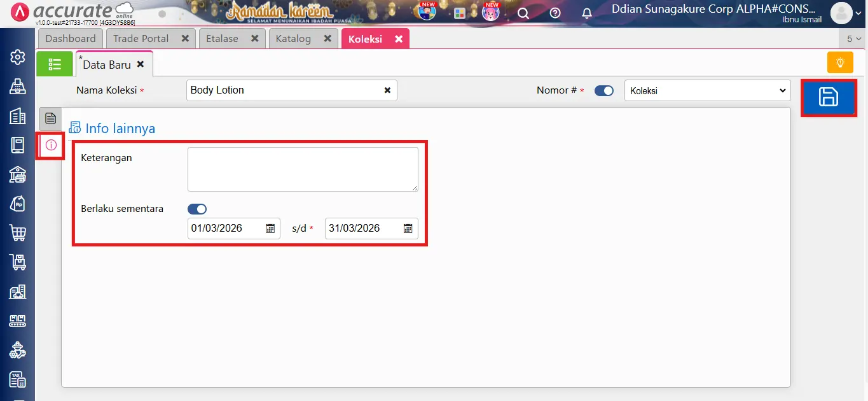Close the Etalase tab
This screenshot has width=868, height=401.
point(256,38)
